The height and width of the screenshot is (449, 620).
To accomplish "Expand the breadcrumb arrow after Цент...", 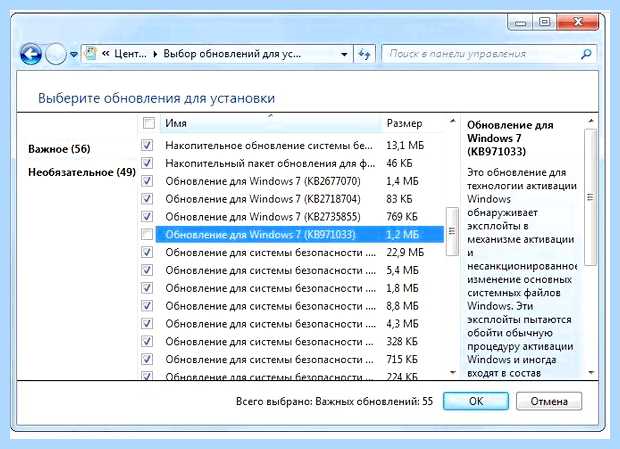I will [x=155, y=54].
